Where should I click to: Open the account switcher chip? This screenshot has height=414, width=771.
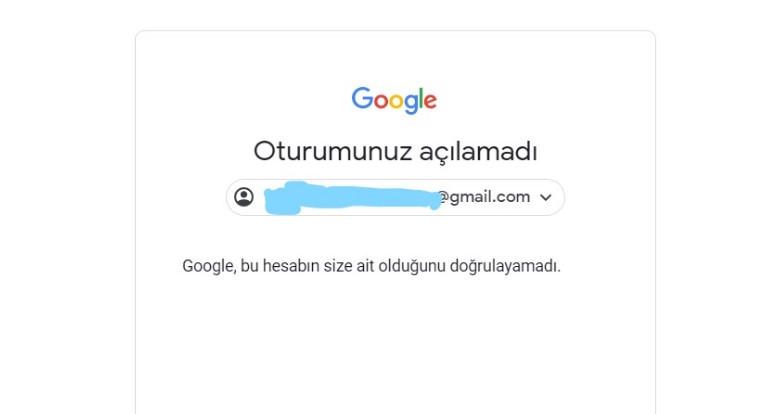(395, 197)
